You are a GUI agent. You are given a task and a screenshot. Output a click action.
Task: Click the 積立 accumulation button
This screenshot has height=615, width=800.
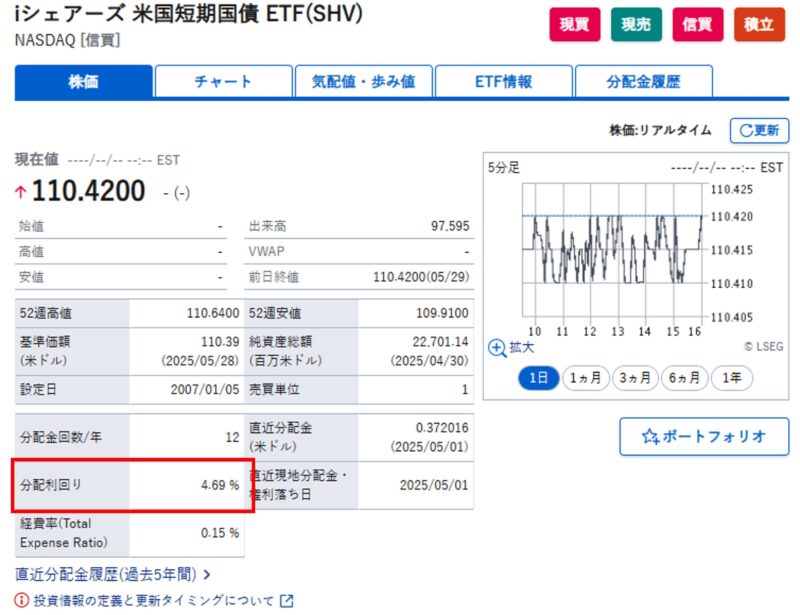(x=759, y=25)
